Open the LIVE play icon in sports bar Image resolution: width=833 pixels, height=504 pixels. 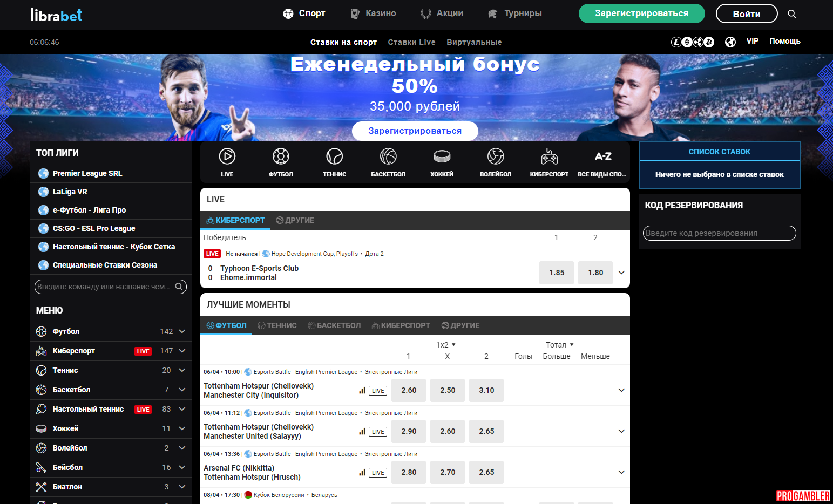tap(227, 156)
